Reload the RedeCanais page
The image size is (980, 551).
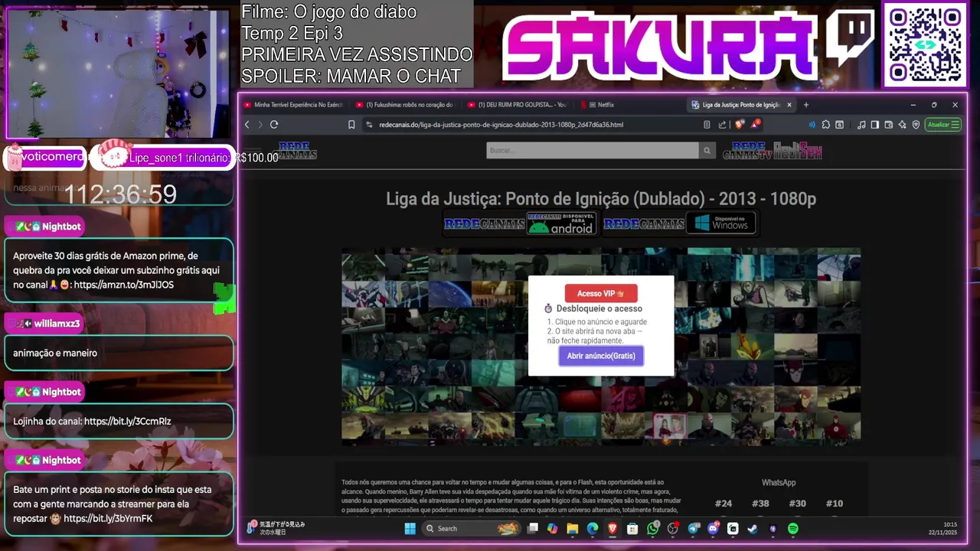coord(274,125)
